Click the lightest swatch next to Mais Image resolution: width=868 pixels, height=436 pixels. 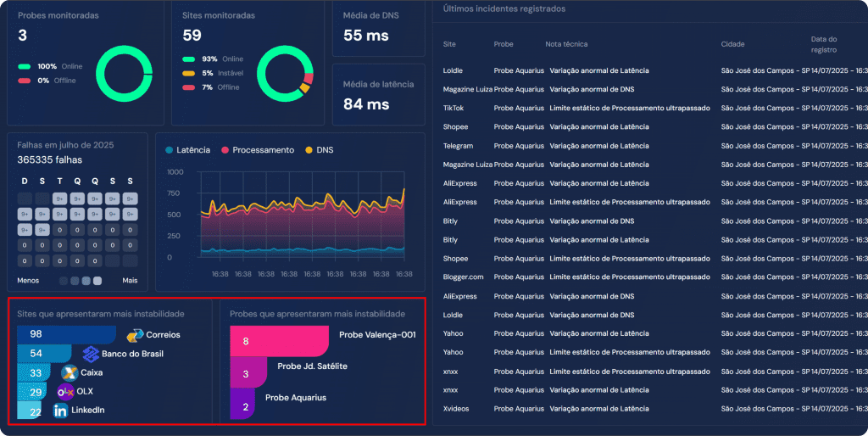point(97,281)
